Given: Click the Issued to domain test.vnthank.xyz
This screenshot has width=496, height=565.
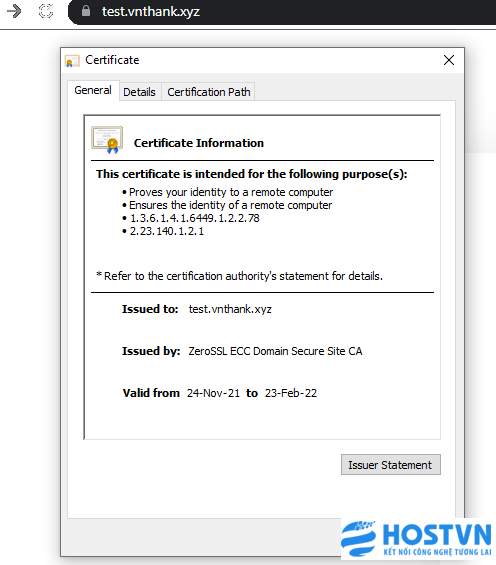Looking at the screenshot, I should (x=230, y=309).
